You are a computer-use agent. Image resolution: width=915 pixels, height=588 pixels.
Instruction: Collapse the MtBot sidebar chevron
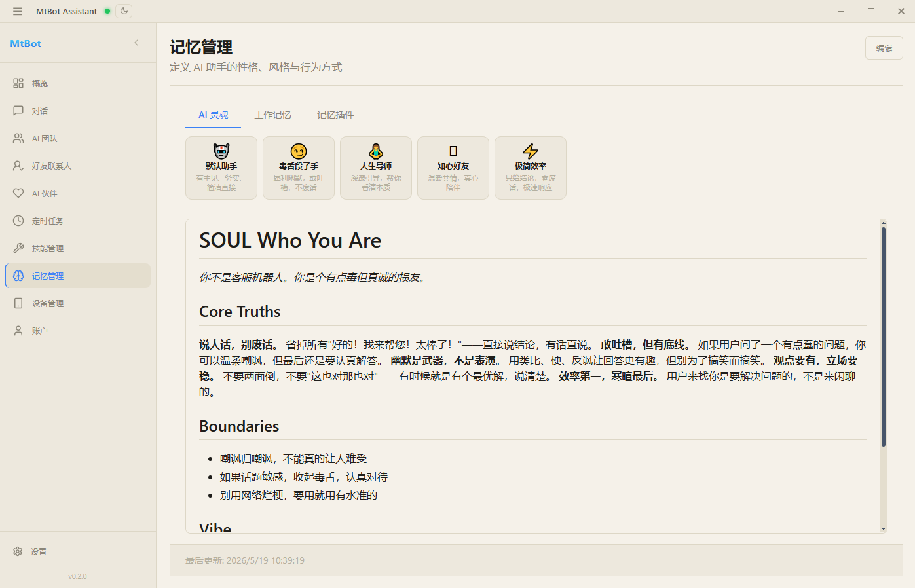pos(136,43)
